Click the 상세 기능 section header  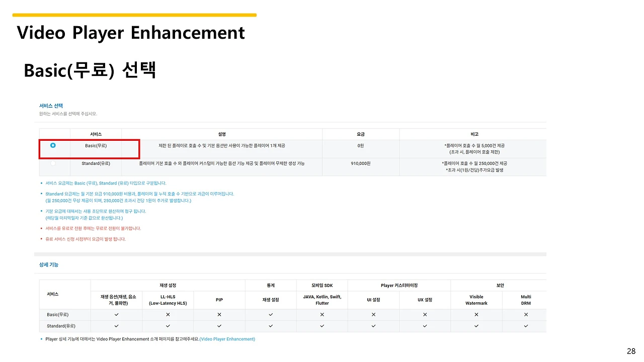coord(48,264)
